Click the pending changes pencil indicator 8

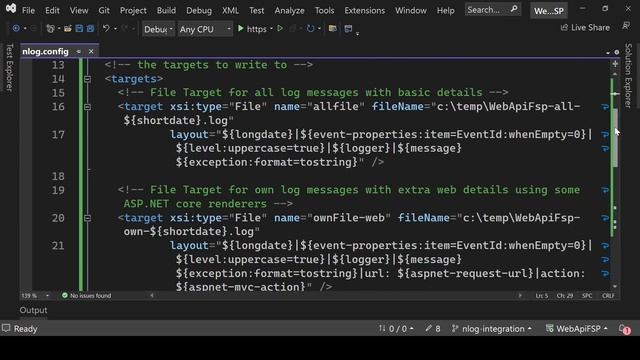point(433,329)
